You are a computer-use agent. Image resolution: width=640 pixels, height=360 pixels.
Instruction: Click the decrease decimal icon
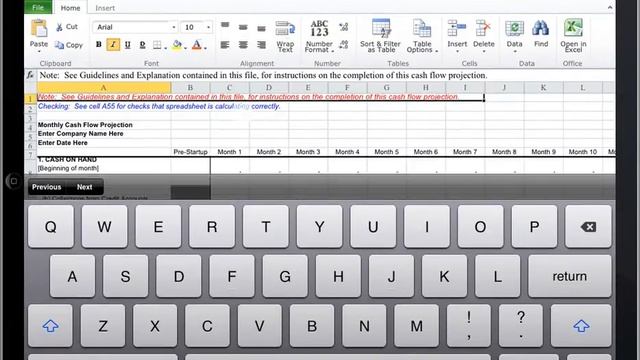coord(344,44)
